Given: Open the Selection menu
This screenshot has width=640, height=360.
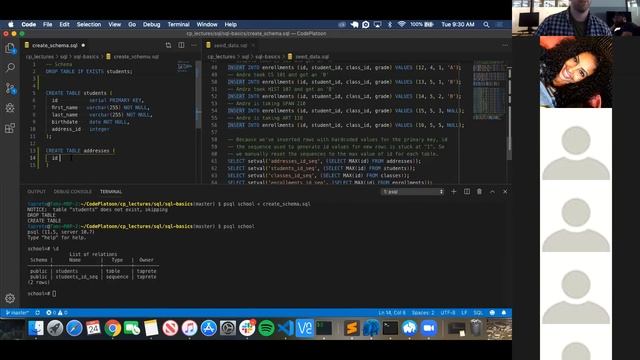Looking at the screenshot, I should pyautogui.click(x=89, y=24).
